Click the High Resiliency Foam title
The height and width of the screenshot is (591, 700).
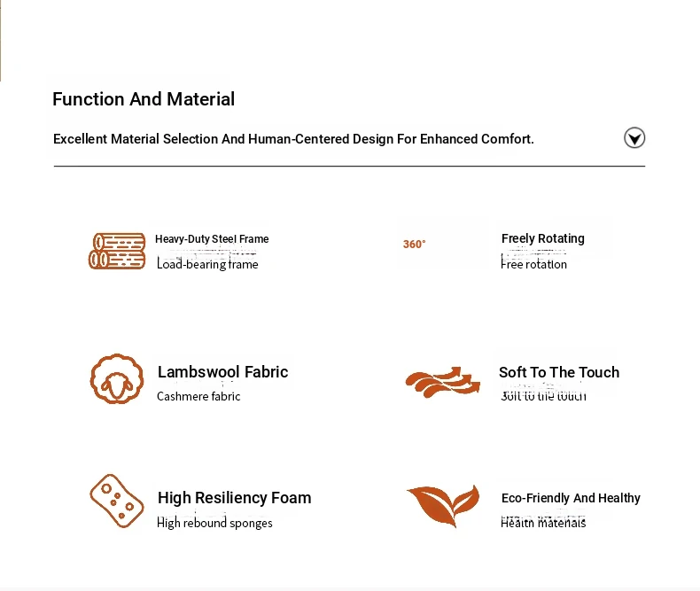click(235, 498)
